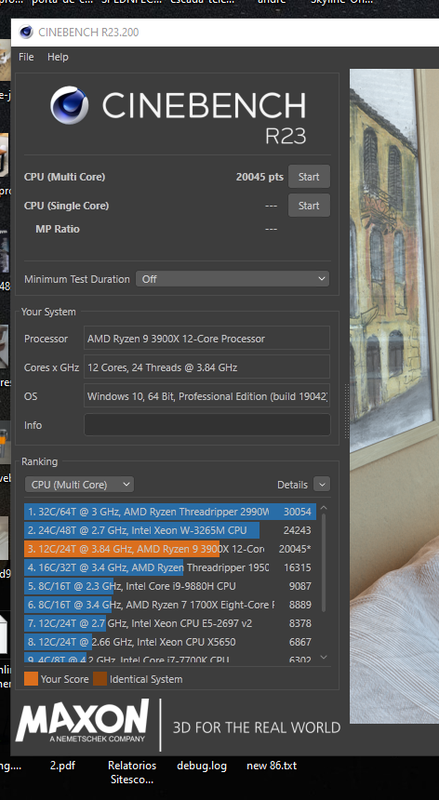Select Core i7-7700K ranking row
Screen dimensions: 439x800
pyautogui.click(x=169, y=658)
